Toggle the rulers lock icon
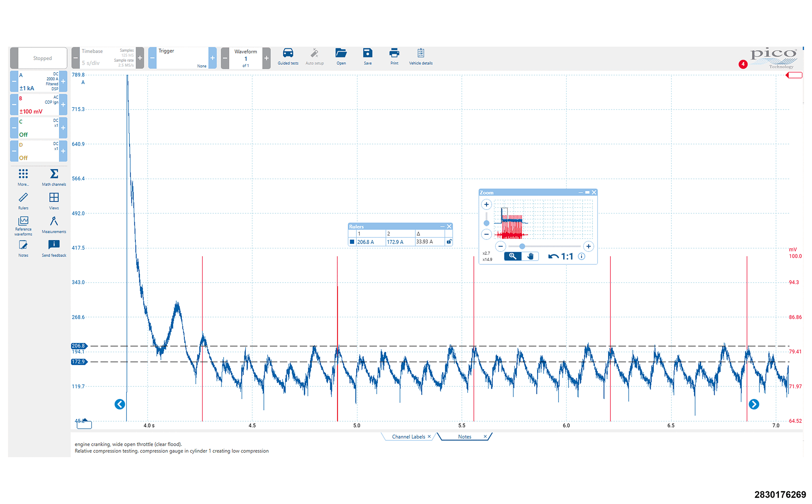The height and width of the screenshot is (504, 812). (x=449, y=242)
